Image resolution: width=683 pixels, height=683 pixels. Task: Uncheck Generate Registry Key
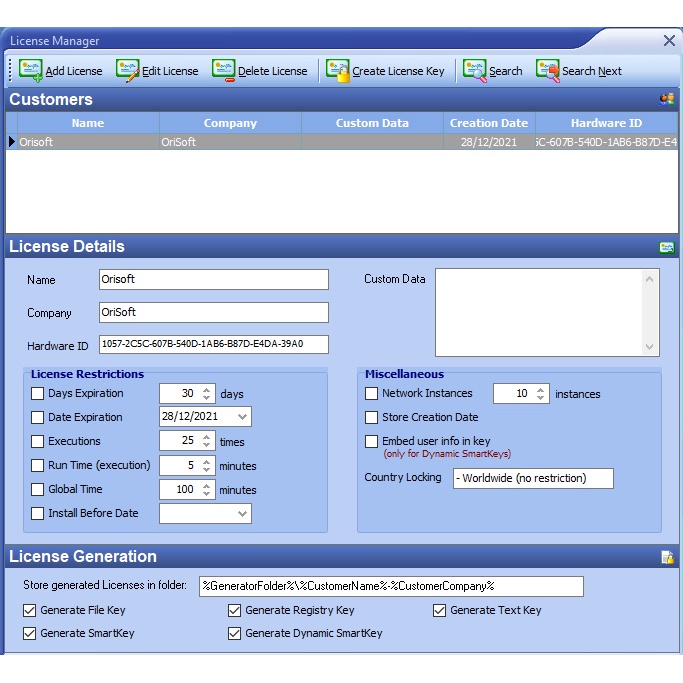(235, 610)
